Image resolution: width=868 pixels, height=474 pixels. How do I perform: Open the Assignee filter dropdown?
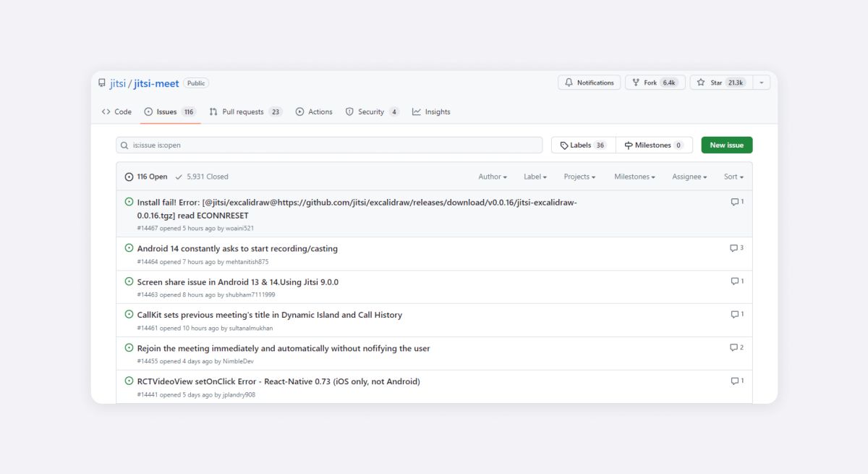point(689,177)
